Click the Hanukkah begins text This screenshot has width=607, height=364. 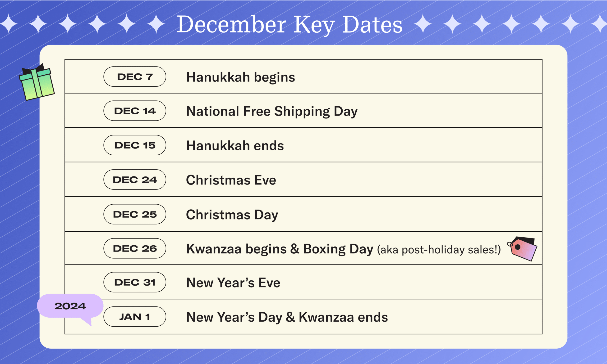pos(241,77)
